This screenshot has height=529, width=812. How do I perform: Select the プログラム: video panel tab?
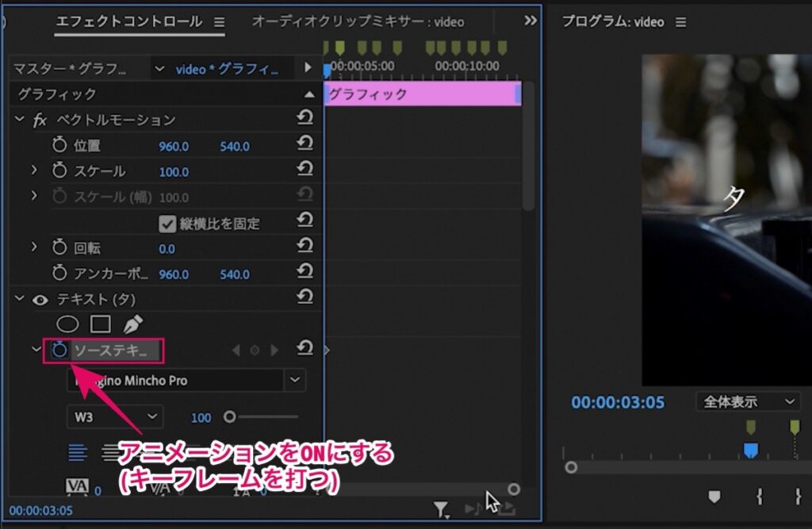click(613, 21)
